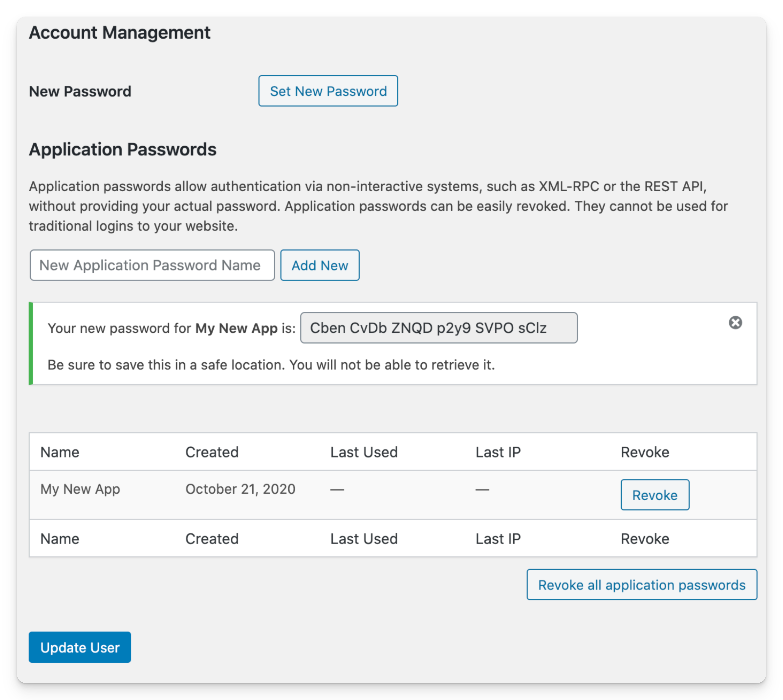Screen dimensions: 783x700
Task: Click the Revoke label in table footer row
Action: click(x=645, y=538)
